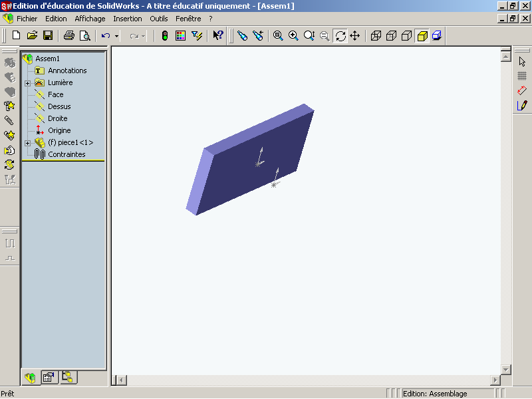Click the vertical scrollbar down arrow

[x=505, y=370]
